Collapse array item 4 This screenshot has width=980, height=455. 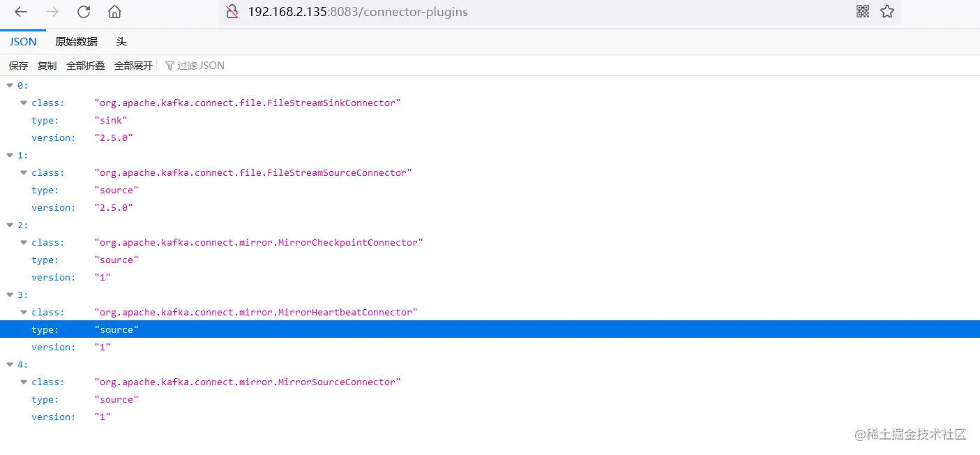pyautogui.click(x=10, y=364)
